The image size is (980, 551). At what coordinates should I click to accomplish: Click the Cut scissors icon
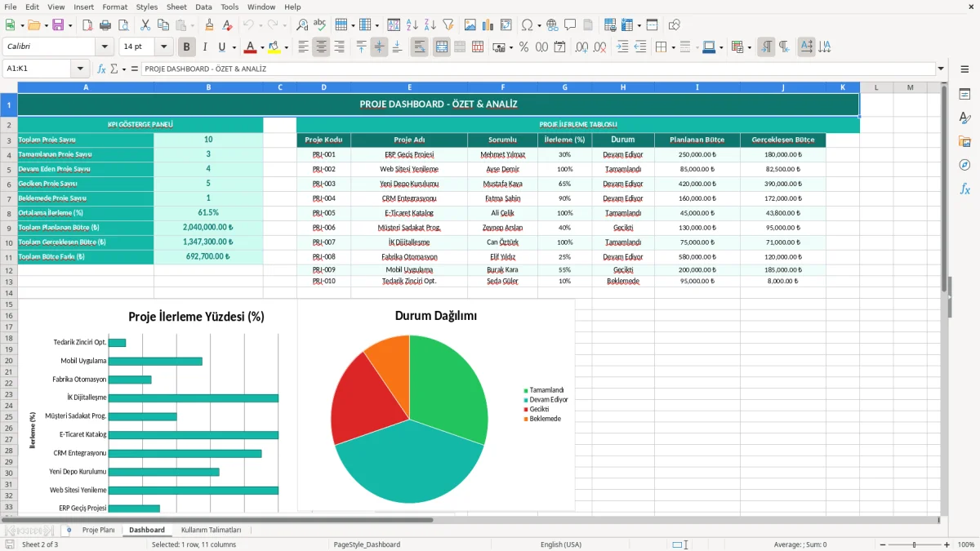click(145, 25)
